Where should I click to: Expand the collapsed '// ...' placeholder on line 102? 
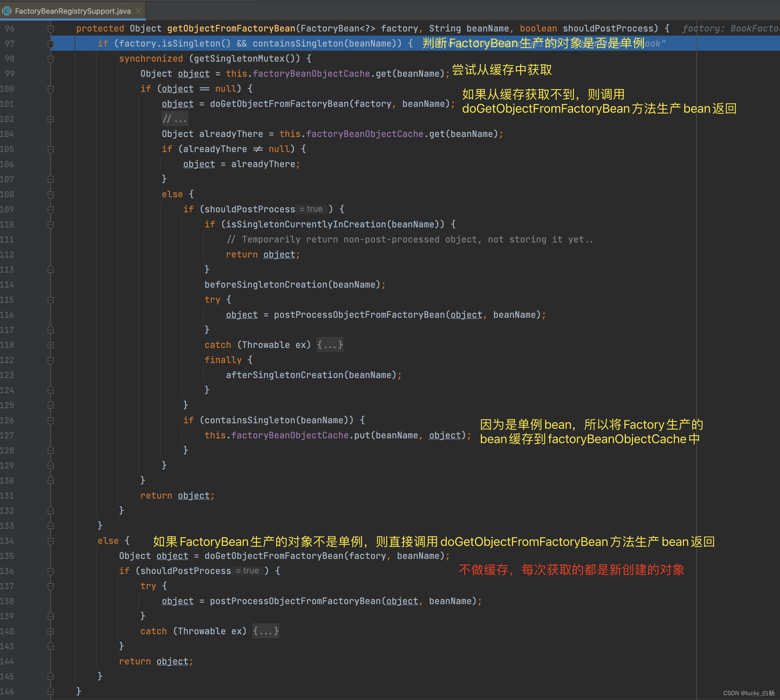175,119
